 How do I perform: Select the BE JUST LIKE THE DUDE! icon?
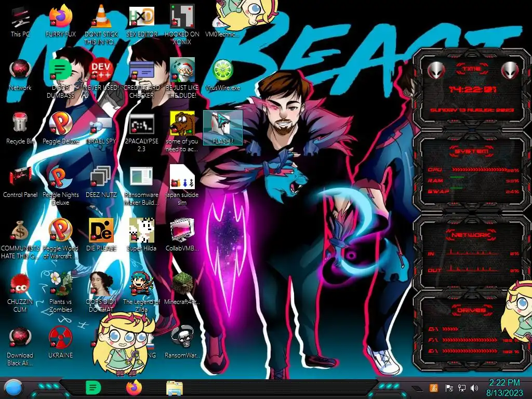coord(182,78)
